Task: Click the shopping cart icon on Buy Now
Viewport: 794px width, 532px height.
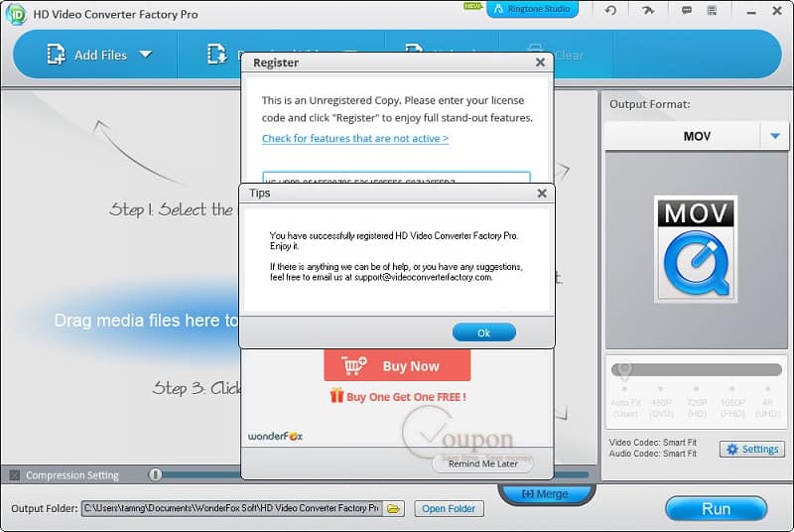Action: tap(354, 365)
